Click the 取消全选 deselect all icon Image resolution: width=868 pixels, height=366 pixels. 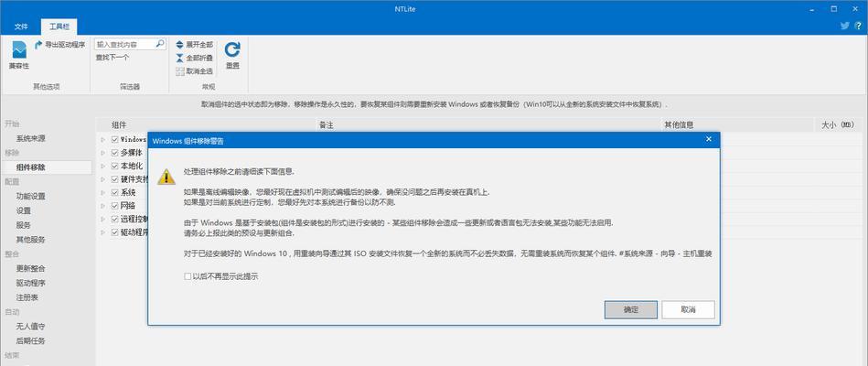[x=180, y=70]
